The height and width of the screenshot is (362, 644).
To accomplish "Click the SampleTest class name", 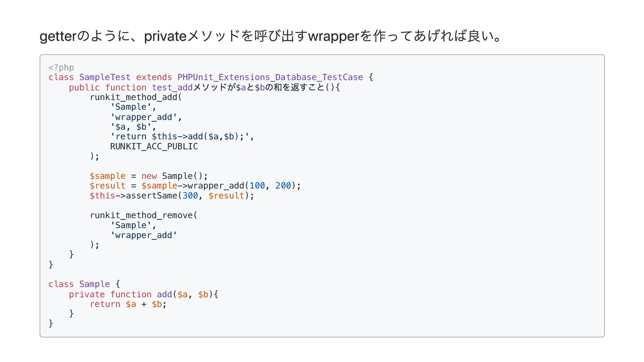I will [x=105, y=77].
